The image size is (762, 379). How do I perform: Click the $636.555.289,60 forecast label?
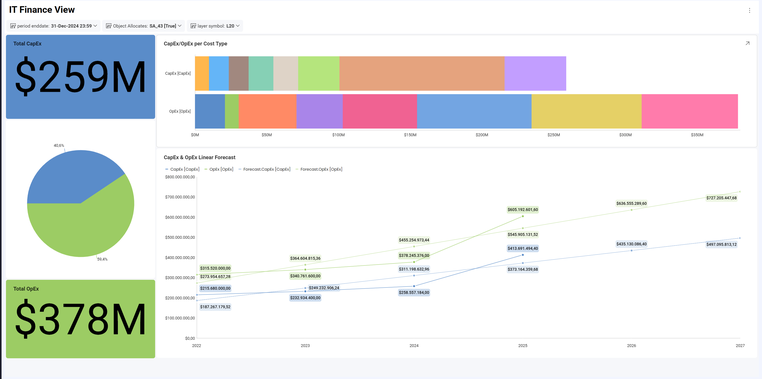click(x=631, y=204)
